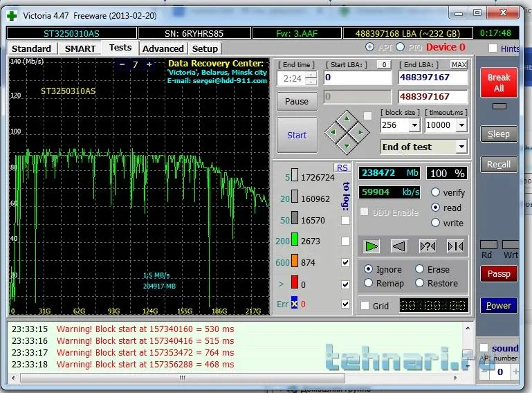Switch to the SMART tab
This screenshot has width=532, height=393.
pyautogui.click(x=80, y=48)
